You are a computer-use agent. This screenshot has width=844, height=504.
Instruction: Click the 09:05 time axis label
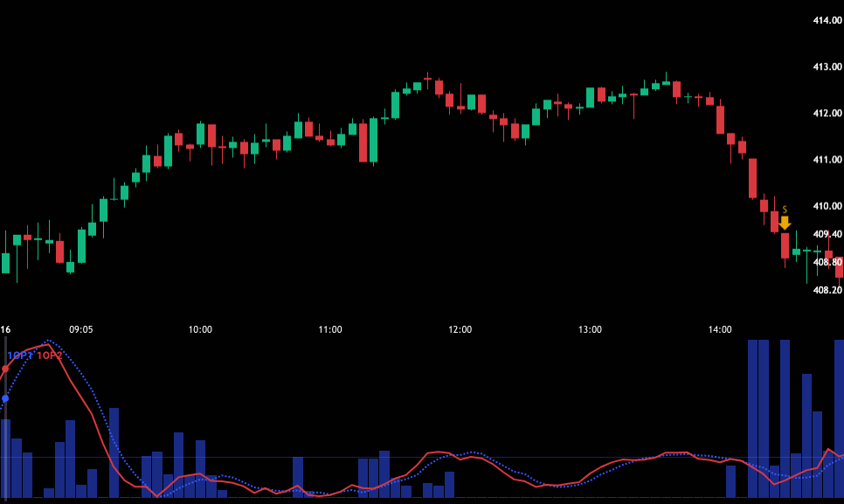pyautogui.click(x=81, y=329)
